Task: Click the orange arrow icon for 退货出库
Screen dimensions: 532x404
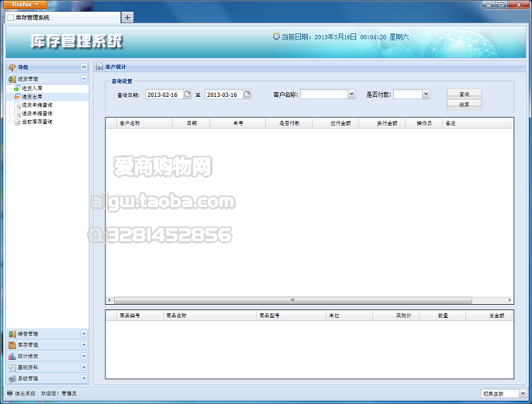Action: point(16,97)
